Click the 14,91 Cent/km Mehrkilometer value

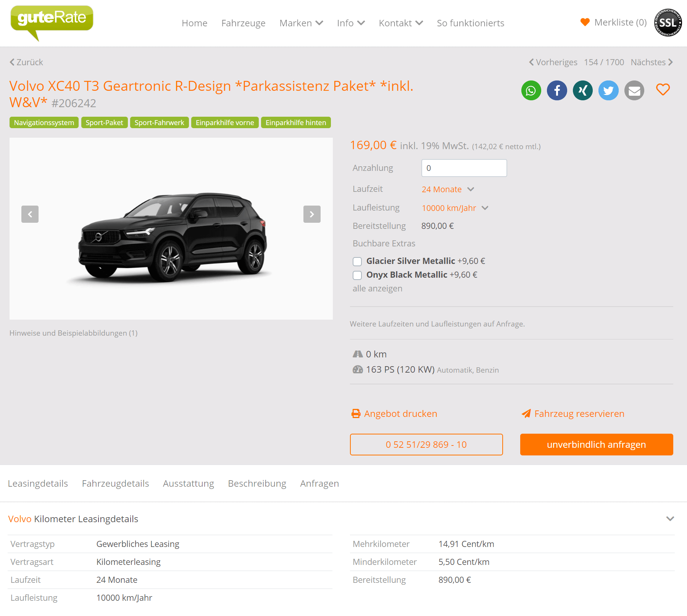466,544
